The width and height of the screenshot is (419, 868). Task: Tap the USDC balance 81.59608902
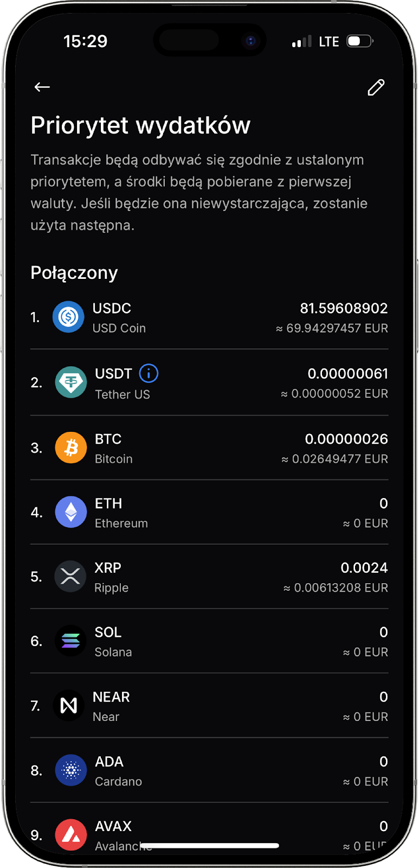pyautogui.click(x=344, y=308)
